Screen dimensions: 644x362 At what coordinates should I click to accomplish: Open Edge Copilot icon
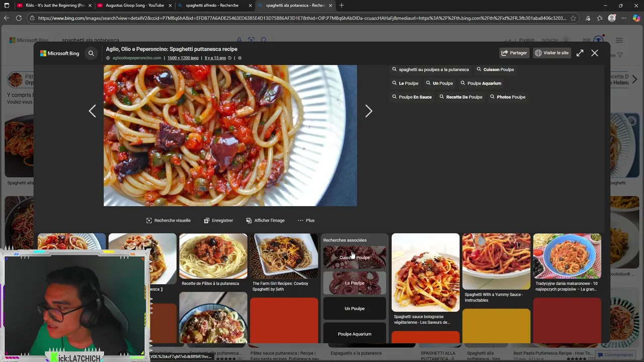[636, 18]
